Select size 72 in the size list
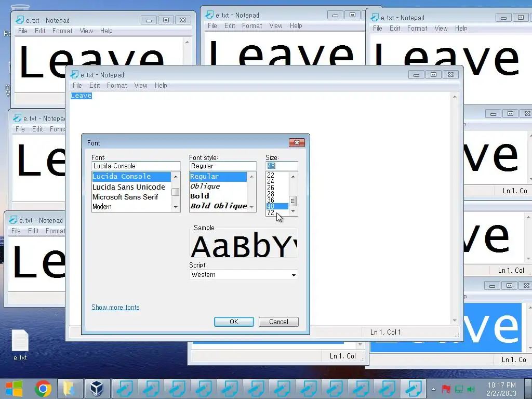Screen dimensions: 532x399 270,212
